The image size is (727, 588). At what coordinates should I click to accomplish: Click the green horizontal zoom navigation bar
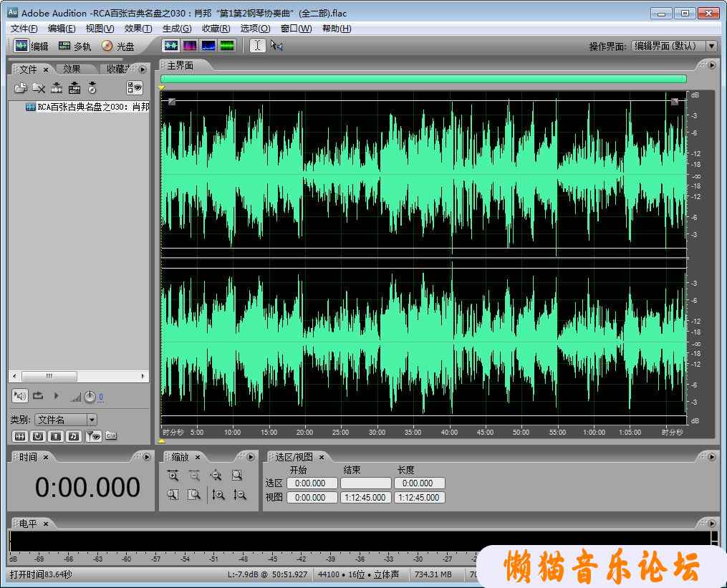[423, 79]
